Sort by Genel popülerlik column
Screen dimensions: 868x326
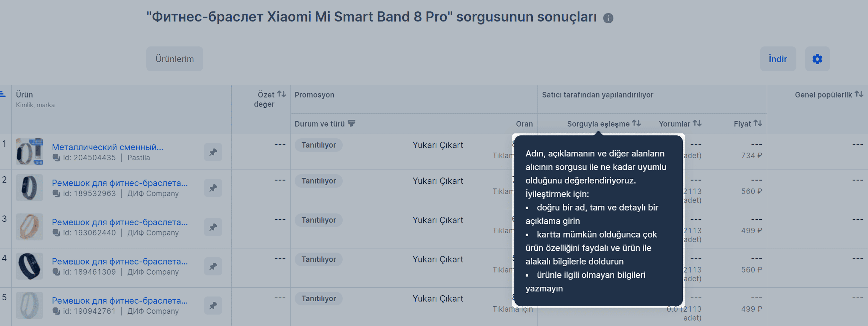tap(859, 94)
